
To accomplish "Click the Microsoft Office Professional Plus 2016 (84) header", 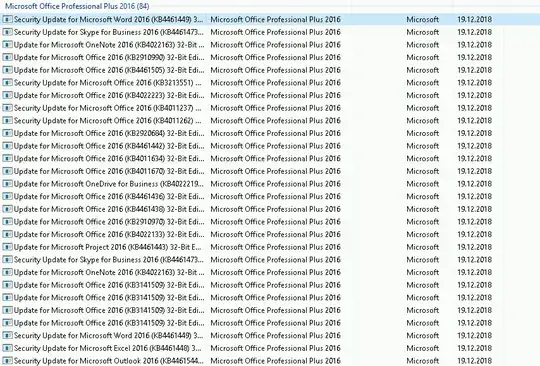I will coord(77,6).
